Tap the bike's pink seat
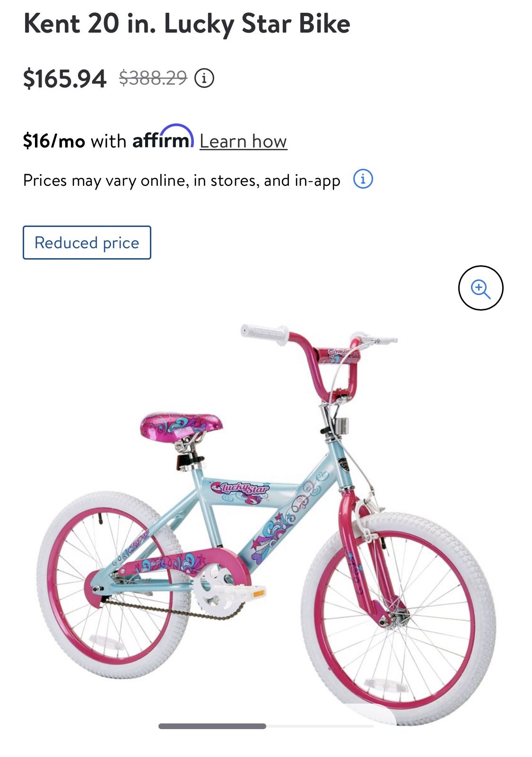The height and width of the screenshot is (757, 532). pyautogui.click(x=182, y=425)
